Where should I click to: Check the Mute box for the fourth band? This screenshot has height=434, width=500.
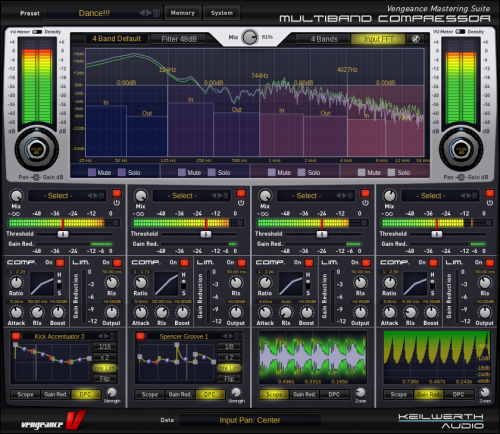click(x=361, y=172)
